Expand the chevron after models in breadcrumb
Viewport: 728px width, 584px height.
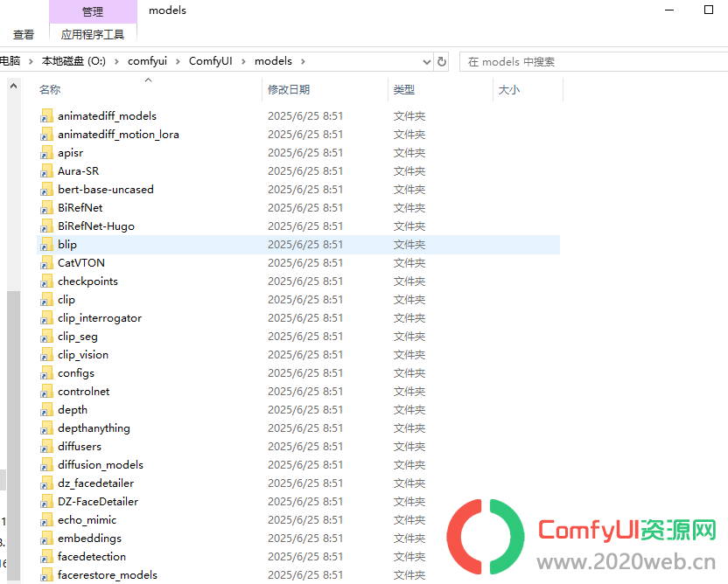[x=303, y=61]
